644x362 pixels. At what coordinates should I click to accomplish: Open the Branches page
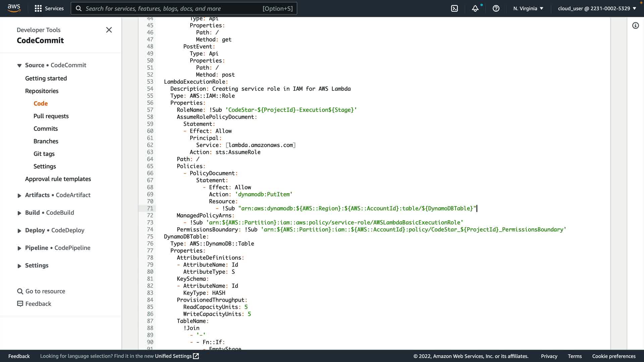point(46,141)
